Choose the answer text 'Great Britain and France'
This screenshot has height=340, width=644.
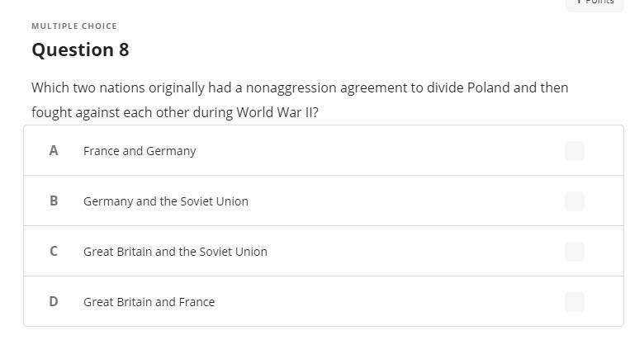tap(149, 302)
